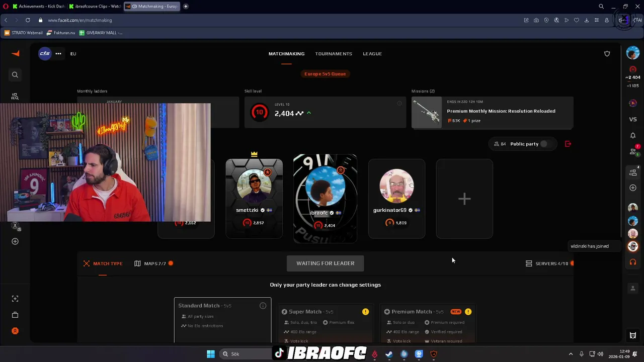The height and width of the screenshot is (362, 644).
Task: Select the SERVERS 4/10 tab
Action: (549, 263)
